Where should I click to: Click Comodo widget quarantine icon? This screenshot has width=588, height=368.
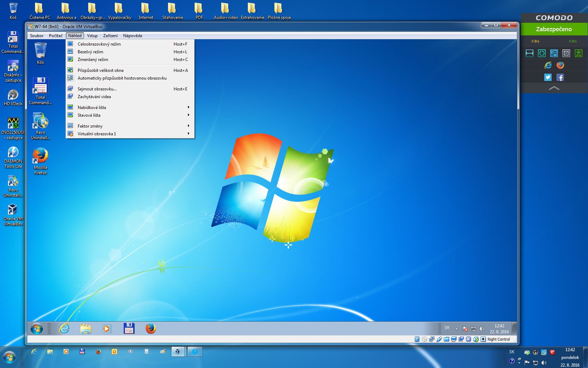coord(566,53)
